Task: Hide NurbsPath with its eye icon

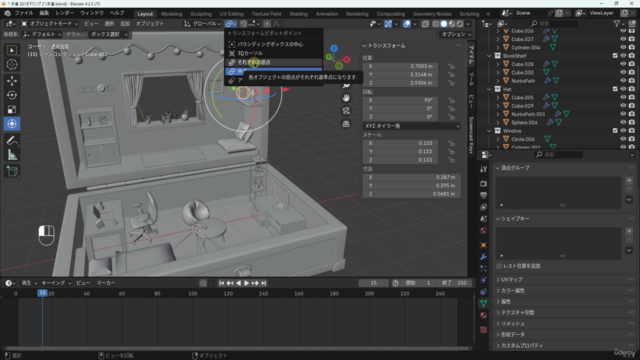Action: pyautogui.click(x=623, y=81)
